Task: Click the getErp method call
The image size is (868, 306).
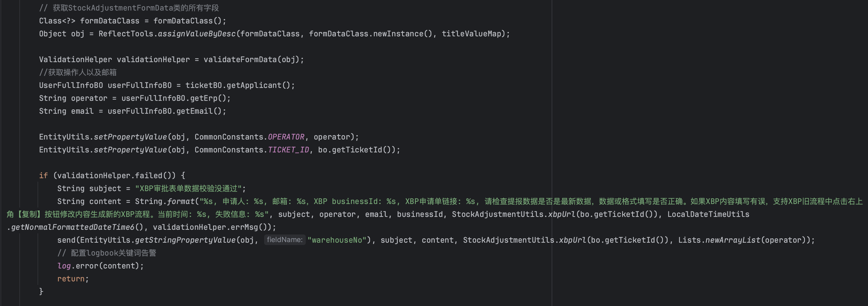Action: 204,98
